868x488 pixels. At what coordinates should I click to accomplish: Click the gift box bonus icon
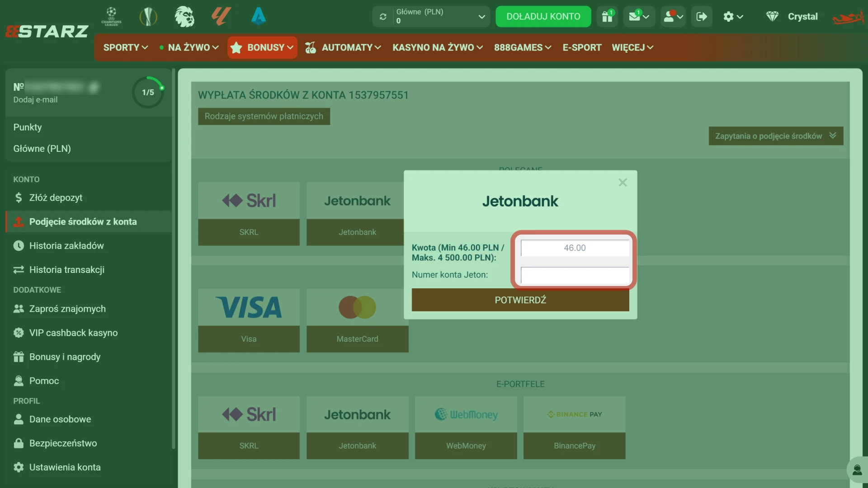607,17
